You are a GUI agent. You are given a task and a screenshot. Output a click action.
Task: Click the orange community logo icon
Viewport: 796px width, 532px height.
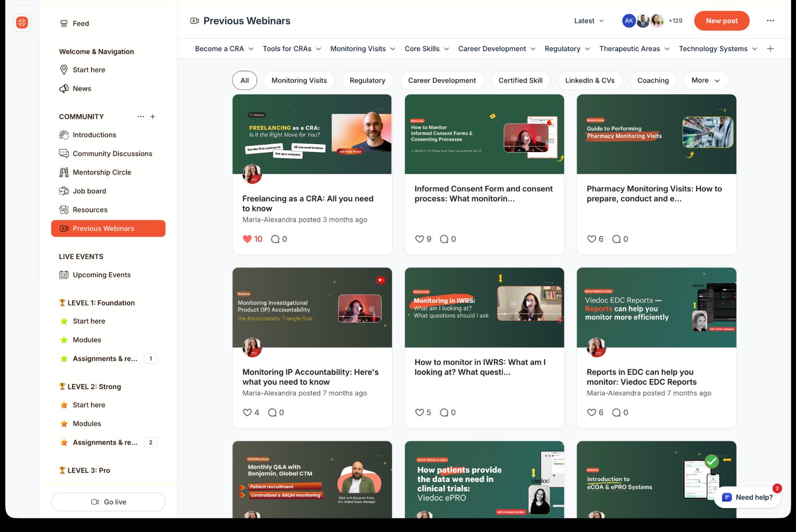[x=22, y=22]
